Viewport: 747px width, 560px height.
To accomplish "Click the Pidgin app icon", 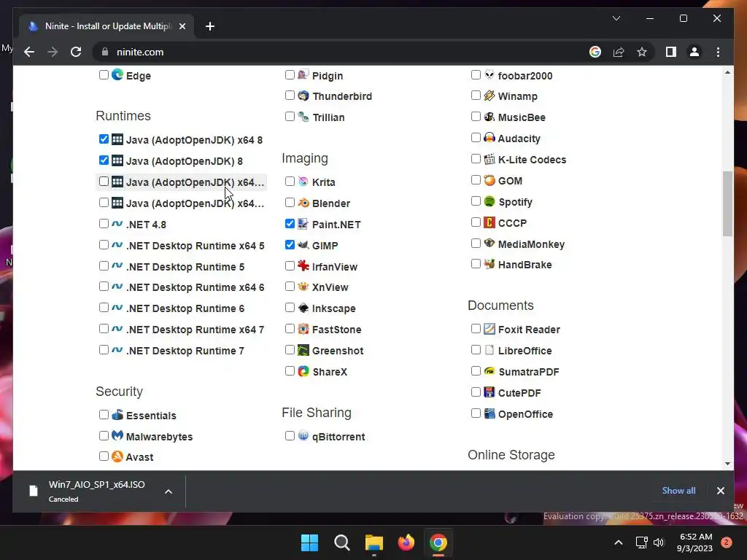I will tap(303, 75).
